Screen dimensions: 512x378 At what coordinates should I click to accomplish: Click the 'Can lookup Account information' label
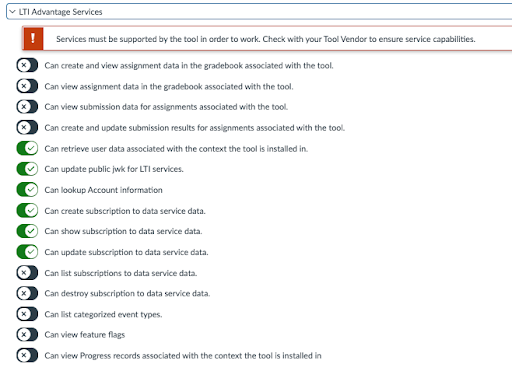(103, 190)
